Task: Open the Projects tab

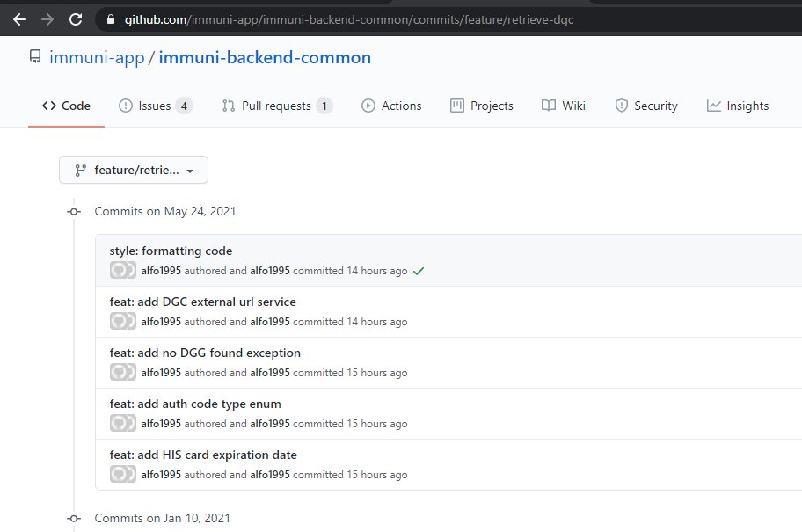Action: 481,106
